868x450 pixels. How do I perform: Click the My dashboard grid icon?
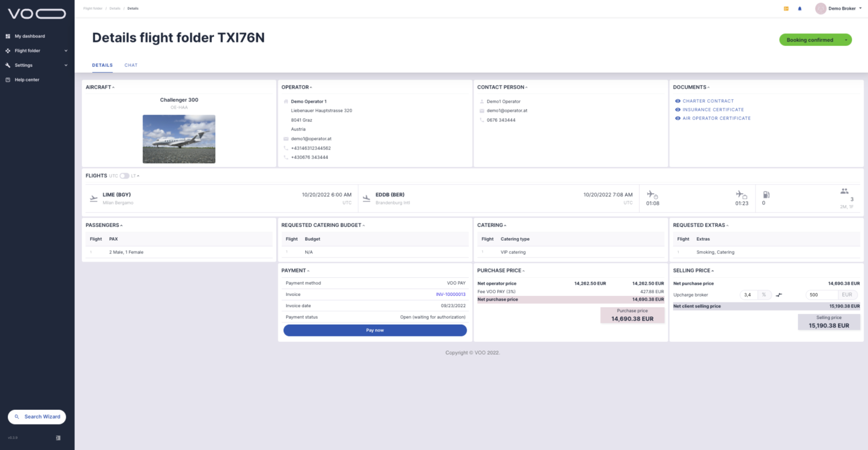(8, 36)
